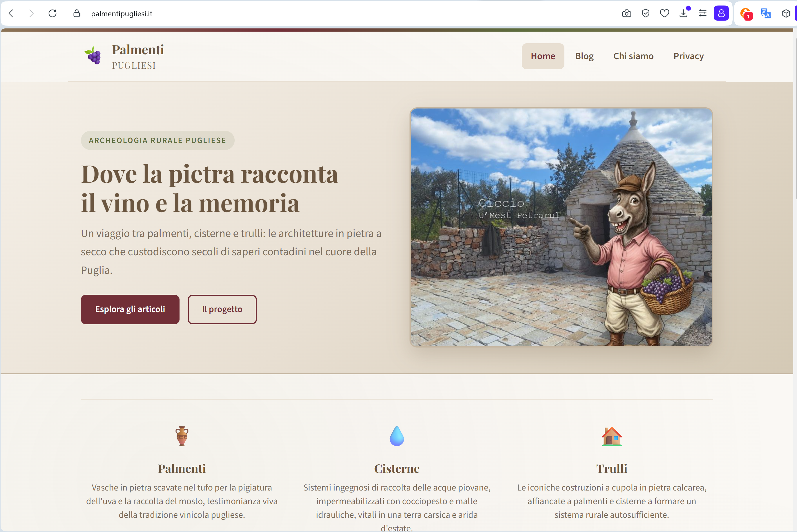Image resolution: width=797 pixels, height=532 pixels.
Task: Open site info via the padlock icon
Action: click(77, 14)
